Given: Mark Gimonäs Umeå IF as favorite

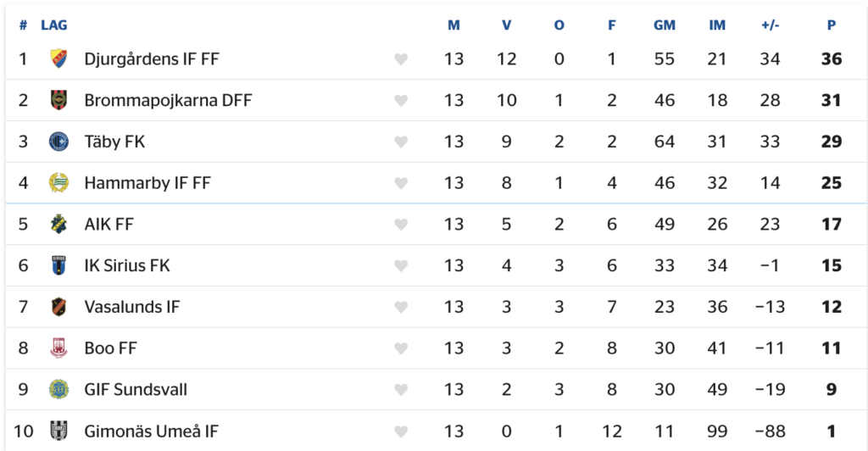Looking at the screenshot, I should pos(401,432).
